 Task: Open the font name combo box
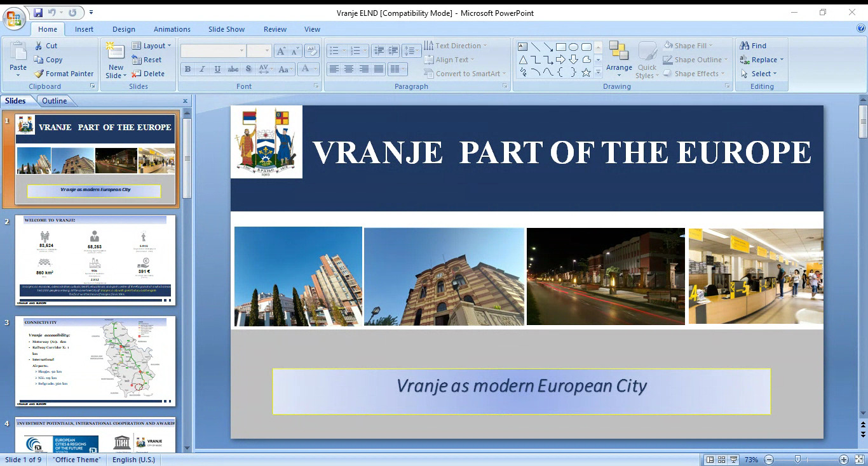pyautogui.click(x=213, y=51)
